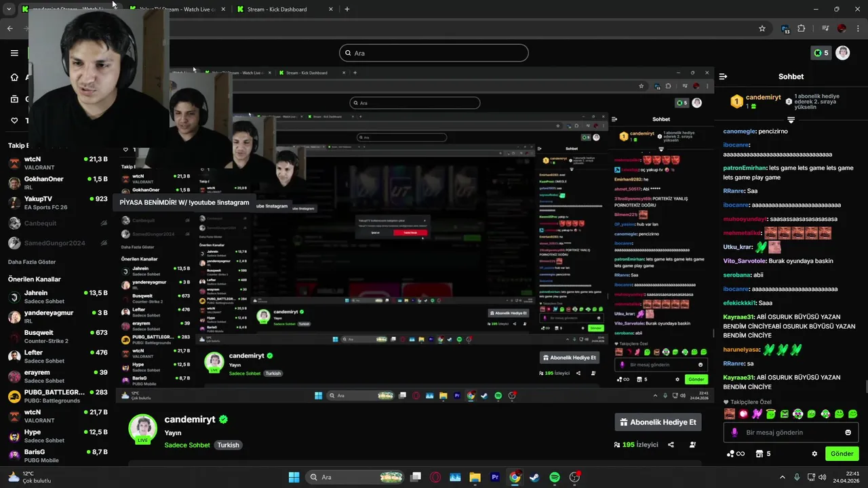Focus the Bir mesaj gönderin chat input
Image resolution: width=868 pixels, height=488 pixels.
click(790, 432)
